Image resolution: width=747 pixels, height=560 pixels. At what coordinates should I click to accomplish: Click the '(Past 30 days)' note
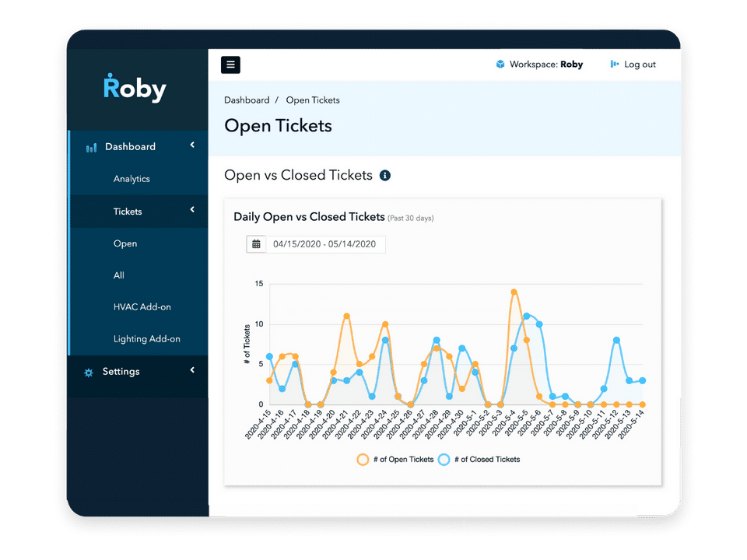(411, 218)
